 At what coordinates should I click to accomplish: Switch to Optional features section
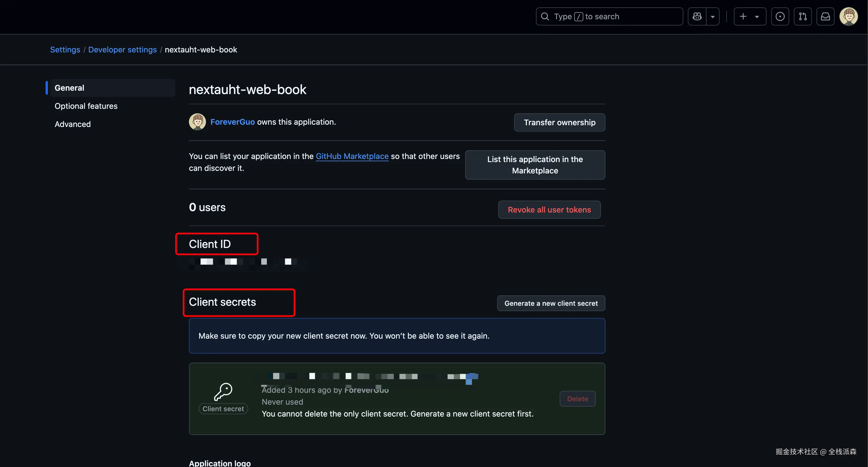[86, 106]
